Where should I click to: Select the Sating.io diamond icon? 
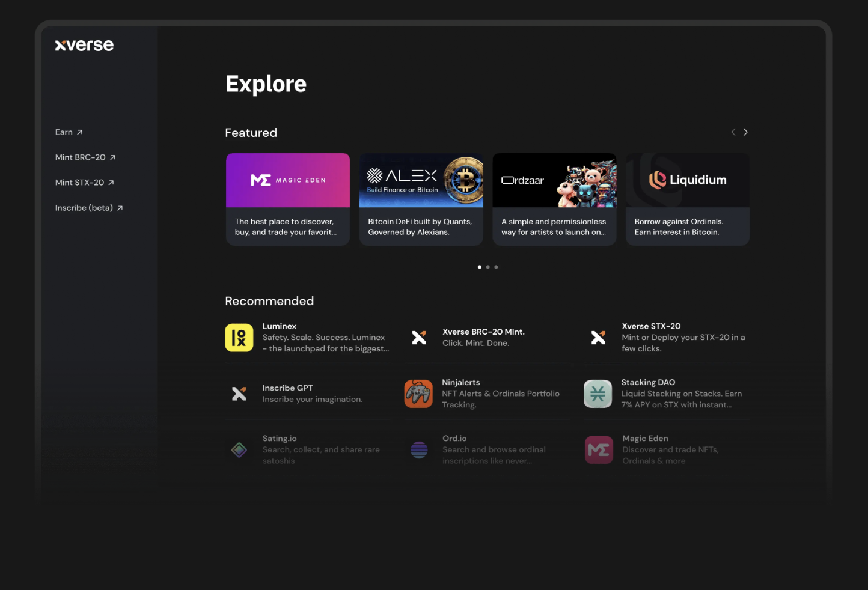(239, 449)
